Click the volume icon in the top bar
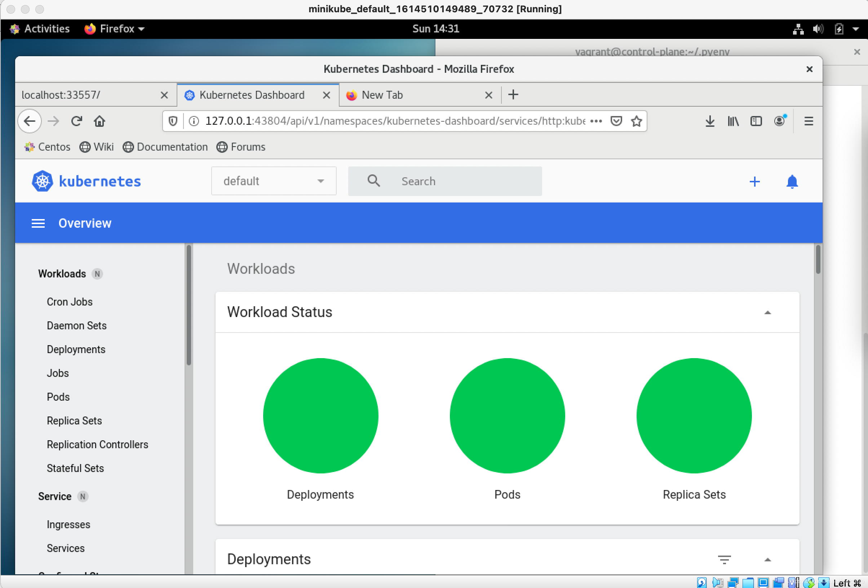The image size is (868, 588). [818, 29]
